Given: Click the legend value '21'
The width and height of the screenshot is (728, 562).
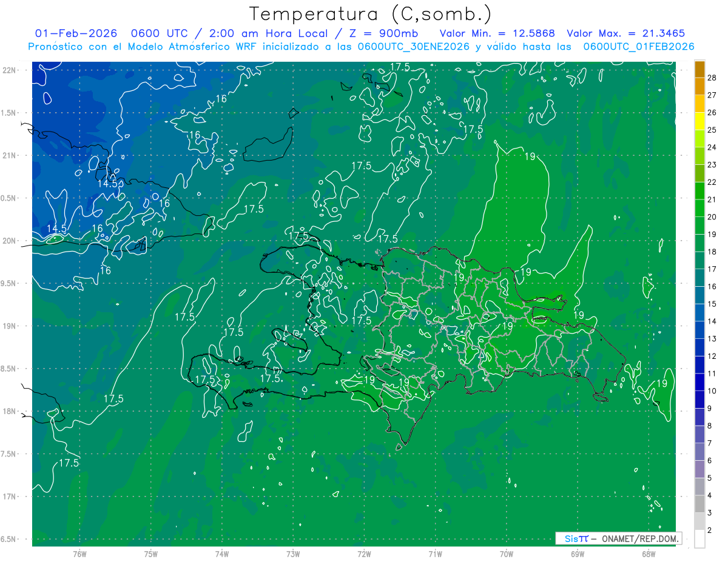Looking at the screenshot, I should click(x=712, y=199).
